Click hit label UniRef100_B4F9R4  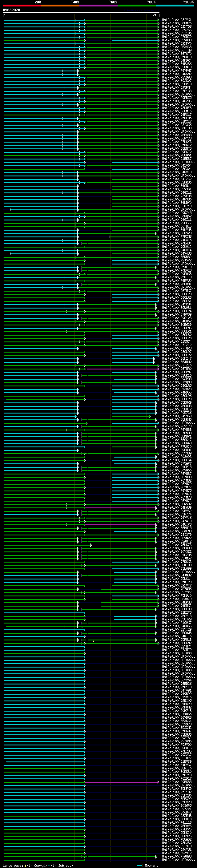pyautogui.click(x=177, y=61)
